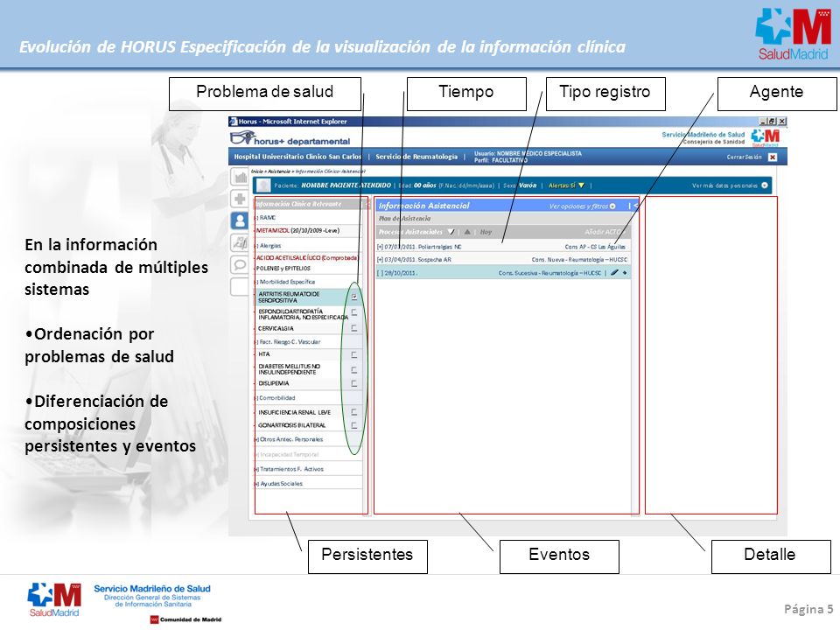Screen dimensions: 840x630
Task: Restore the Horus Internet Explorer window
Action: (772, 122)
